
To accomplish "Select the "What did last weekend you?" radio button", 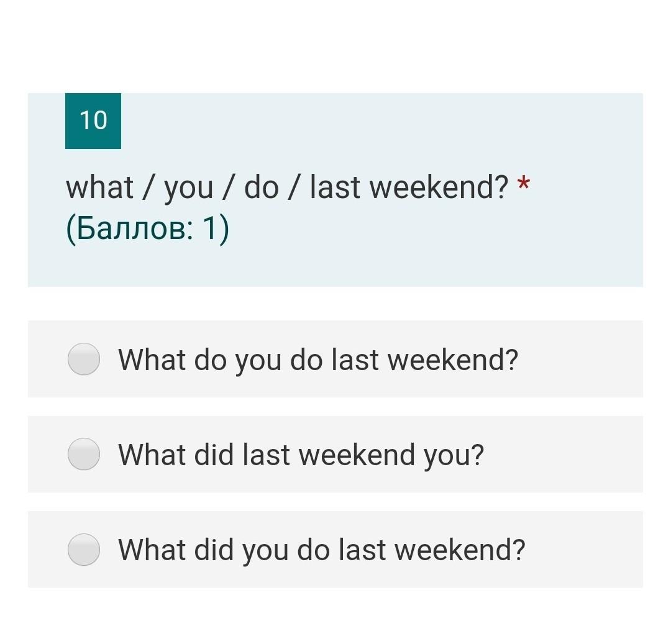I will pos(84,454).
